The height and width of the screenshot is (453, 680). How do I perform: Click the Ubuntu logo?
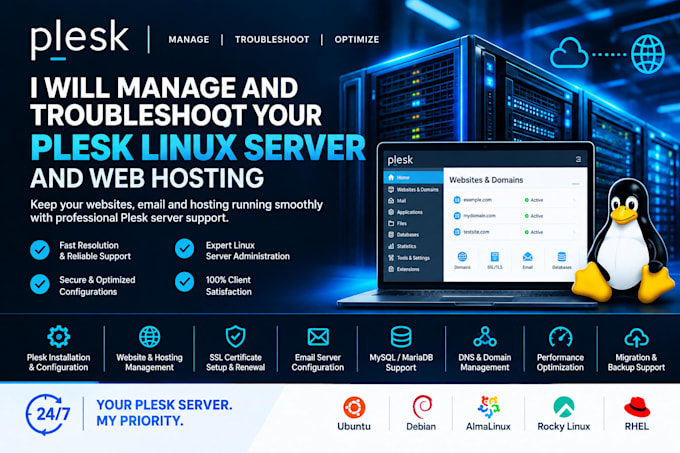coord(354,407)
